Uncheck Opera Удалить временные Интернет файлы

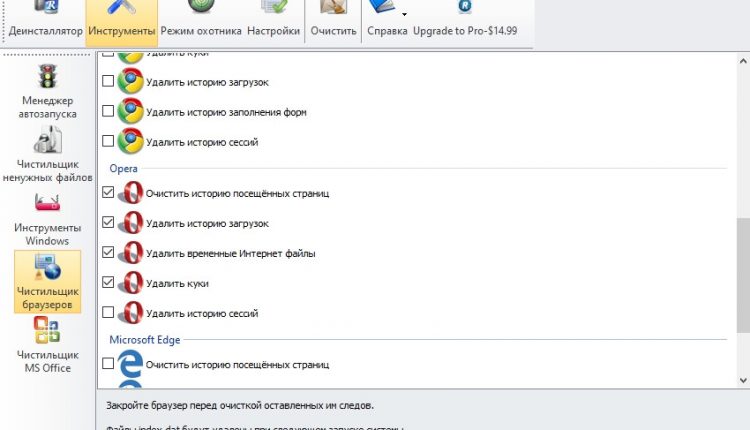click(x=108, y=252)
